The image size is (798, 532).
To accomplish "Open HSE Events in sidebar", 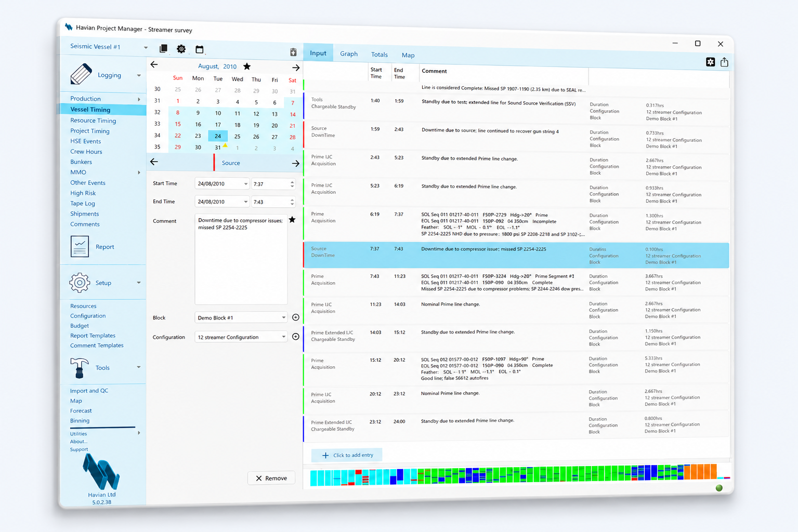I will pyautogui.click(x=86, y=141).
